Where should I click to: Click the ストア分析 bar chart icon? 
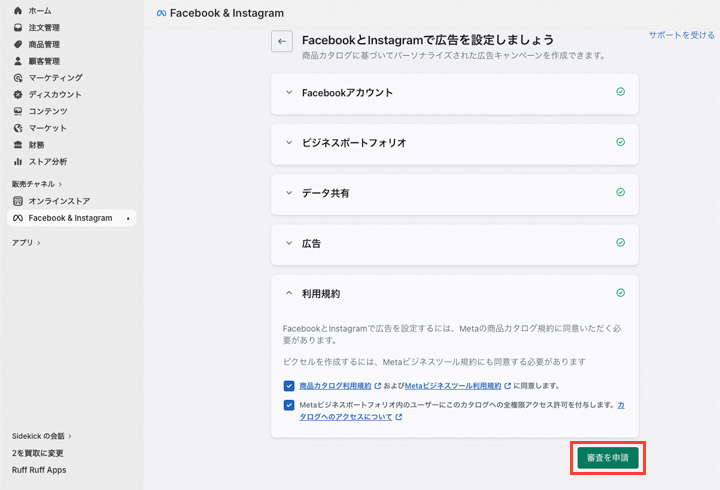[18, 161]
